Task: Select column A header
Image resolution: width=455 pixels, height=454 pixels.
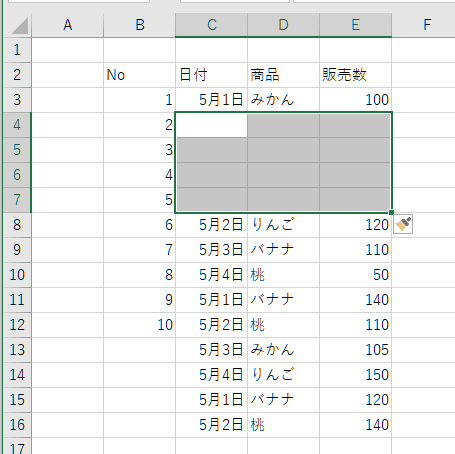Action: [x=68, y=25]
